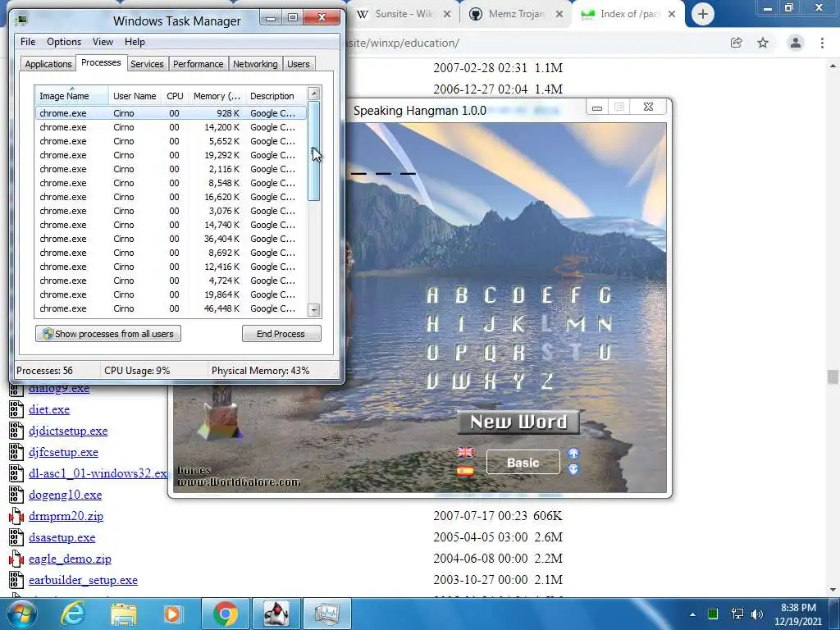Switch to Chrome taskbar button
This screenshot has width=840, height=630.
pos(226,614)
